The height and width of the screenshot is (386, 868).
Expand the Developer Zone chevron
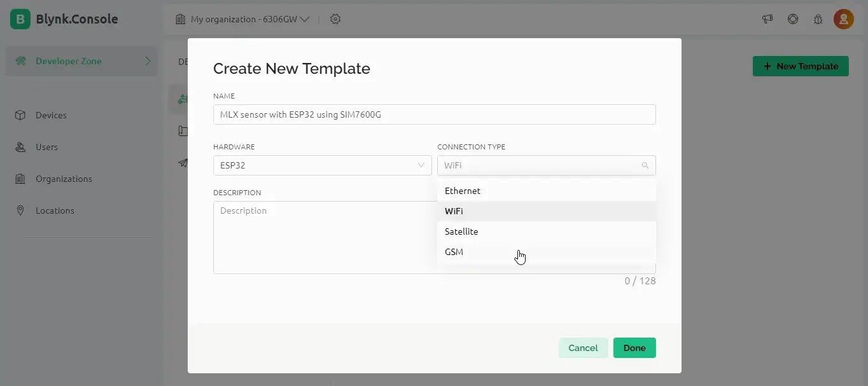point(148,61)
